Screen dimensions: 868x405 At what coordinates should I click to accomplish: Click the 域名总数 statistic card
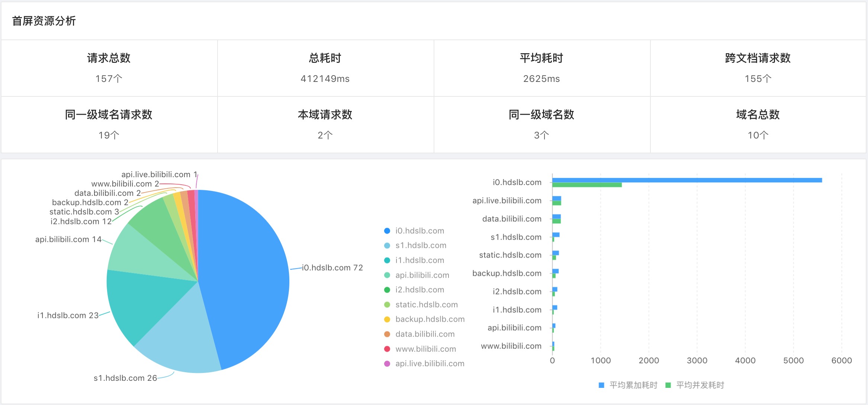(x=758, y=125)
